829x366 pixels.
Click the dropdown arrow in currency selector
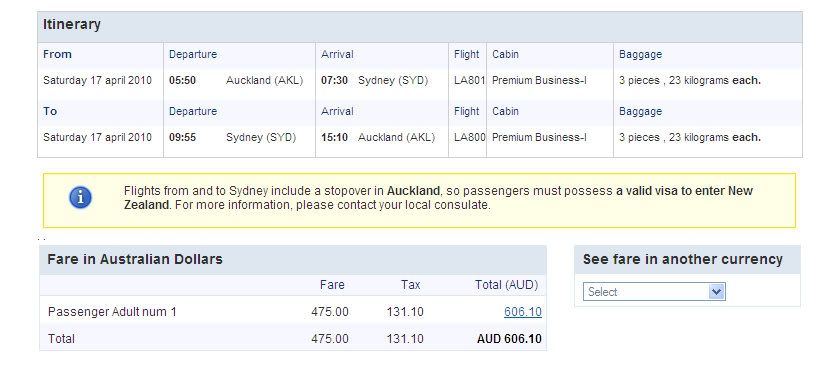[716, 291]
